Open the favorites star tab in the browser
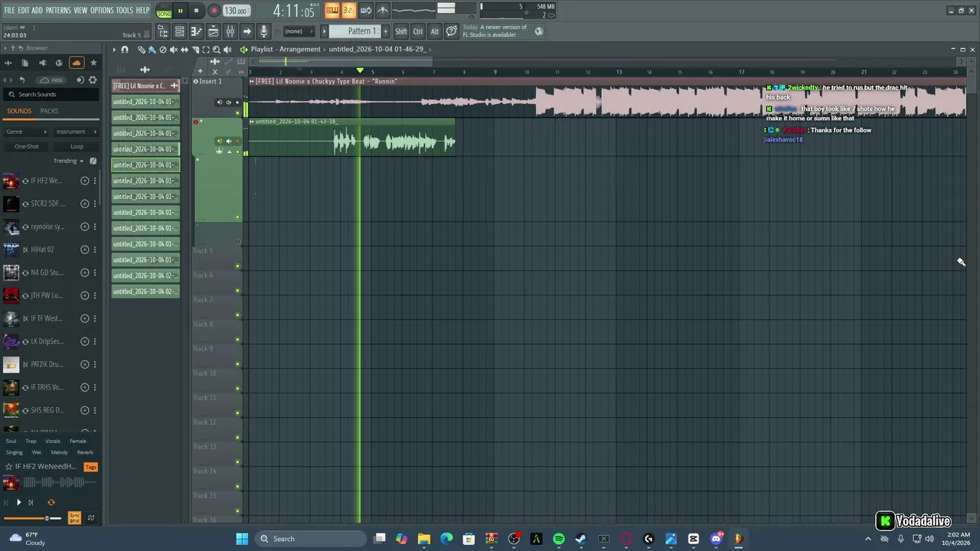The width and height of the screenshot is (980, 551). pyautogui.click(x=93, y=63)
